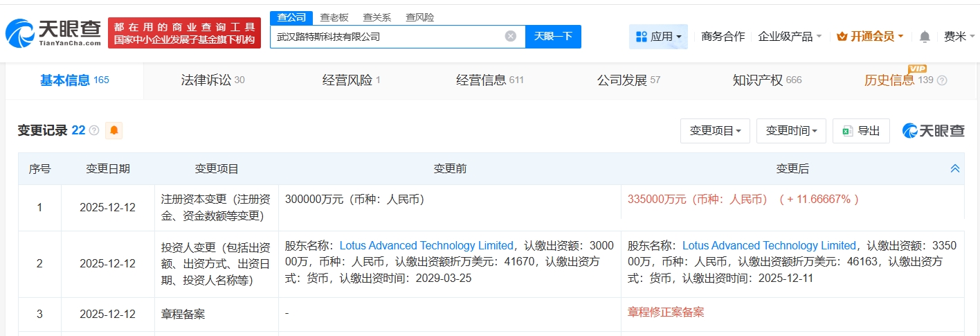Image resolution: width=980 pixels, height=336 pixels.
Task: Open notifications bell in top bar
Action: click(x=925, y=37)
